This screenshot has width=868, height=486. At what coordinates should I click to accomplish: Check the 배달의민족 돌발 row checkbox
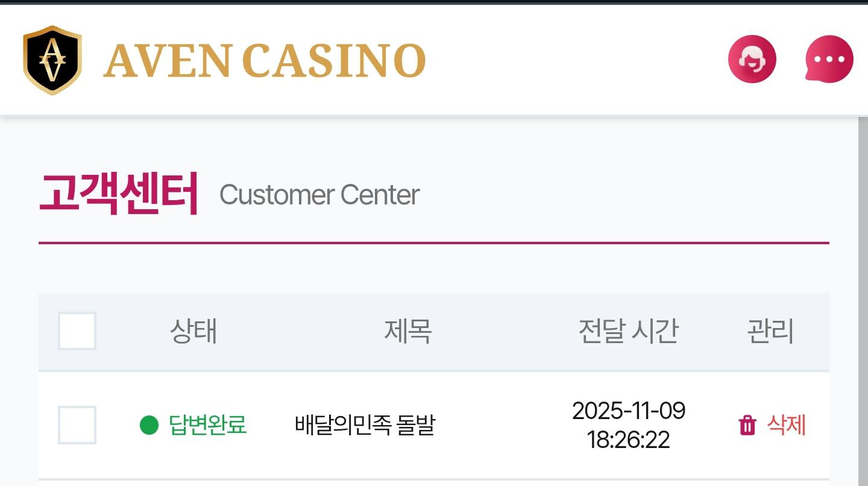(x=77, y=425)
